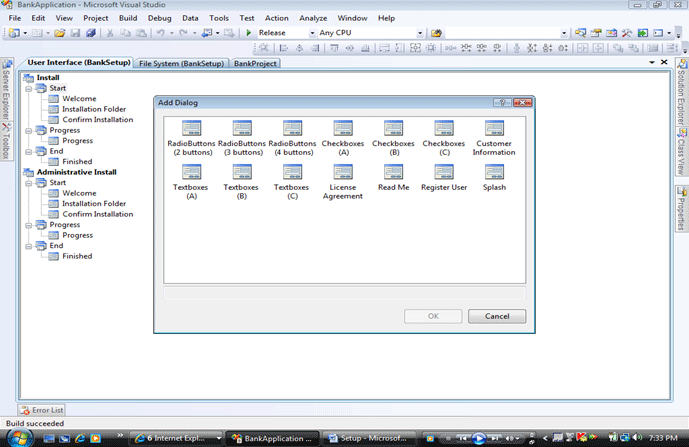Screen dimensions: 689x447
Task: Click the taskbar media player play button
Action: (479, 438)
